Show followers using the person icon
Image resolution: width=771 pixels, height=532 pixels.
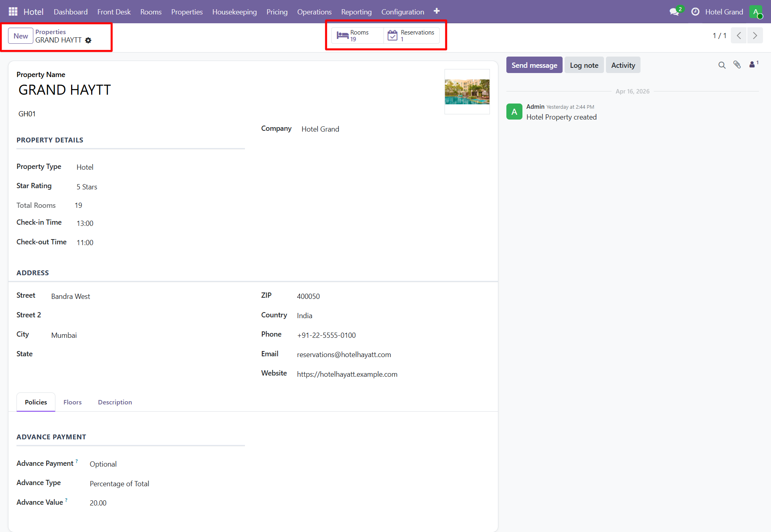753,65
